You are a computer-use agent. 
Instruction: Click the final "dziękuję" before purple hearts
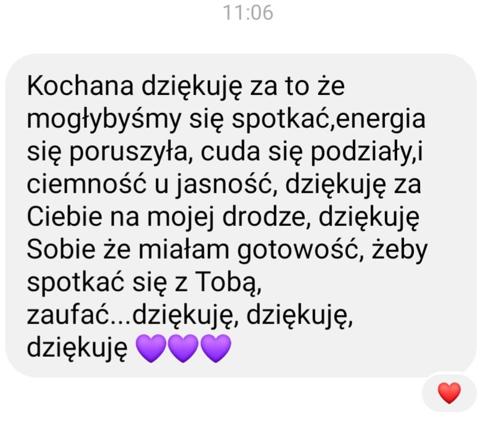tap(77, 348)
